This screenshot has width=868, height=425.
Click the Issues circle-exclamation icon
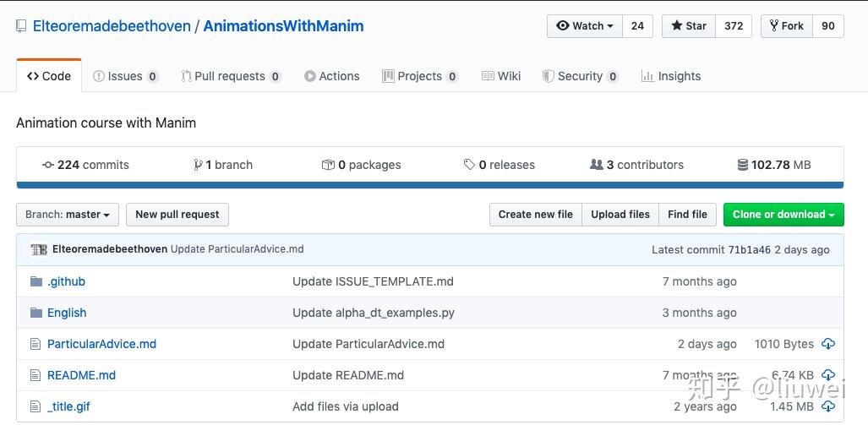[99, 76]
